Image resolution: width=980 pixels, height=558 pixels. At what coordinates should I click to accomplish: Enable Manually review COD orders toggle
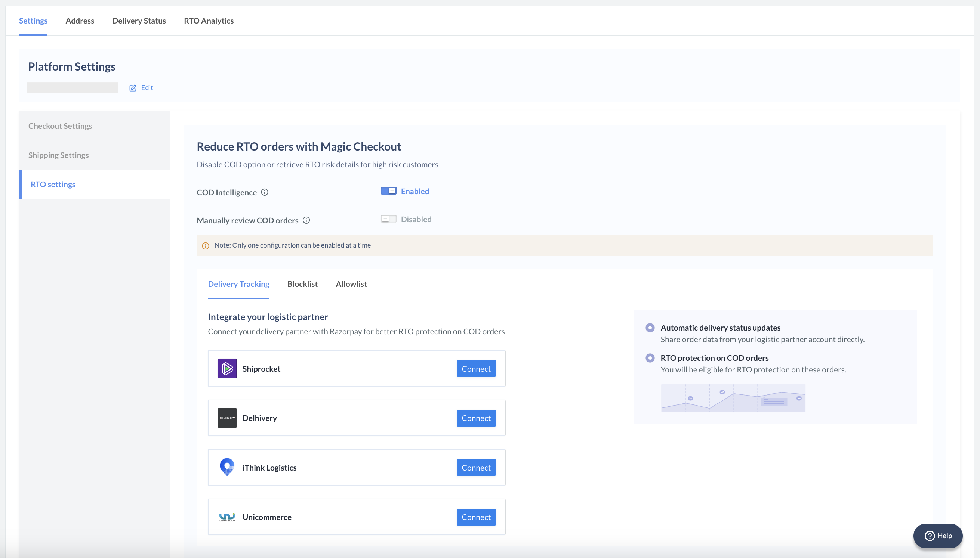point(388,219)
